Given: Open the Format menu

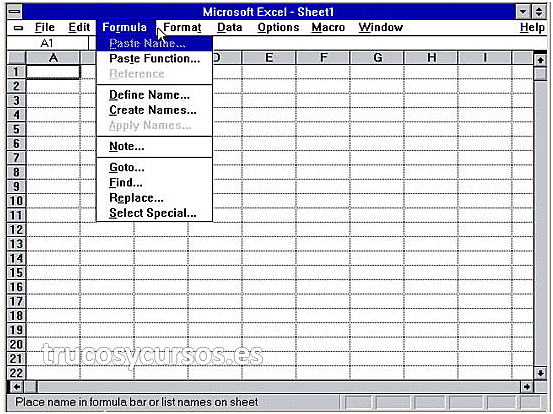Looking at the screenshot, I should coord(182,28).
